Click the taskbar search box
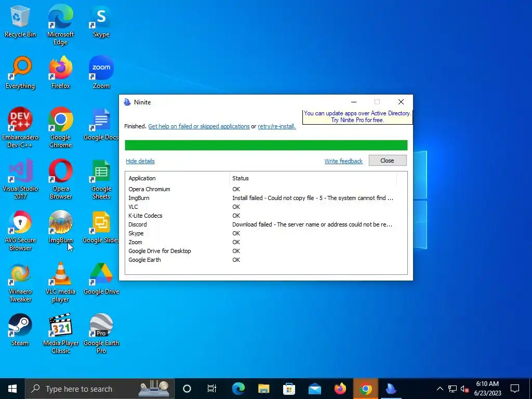 tap(100, 389)
